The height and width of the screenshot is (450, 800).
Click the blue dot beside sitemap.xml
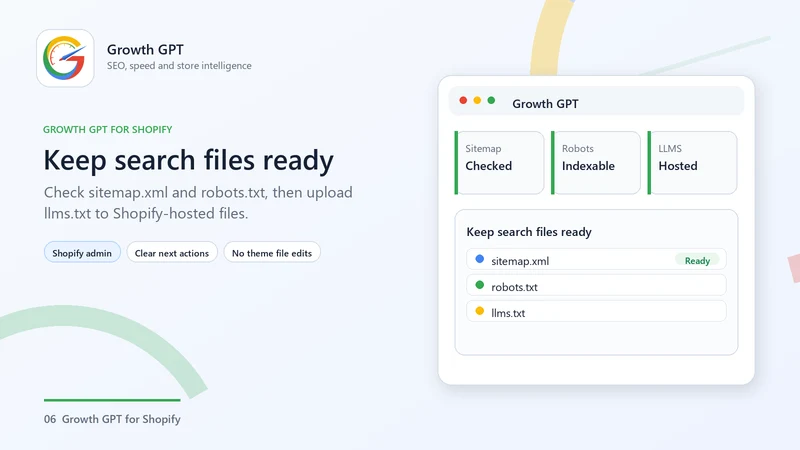(480, 259)
